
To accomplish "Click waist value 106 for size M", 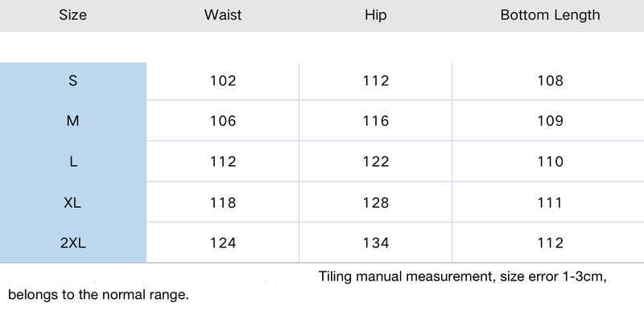I will click(223, 121).
